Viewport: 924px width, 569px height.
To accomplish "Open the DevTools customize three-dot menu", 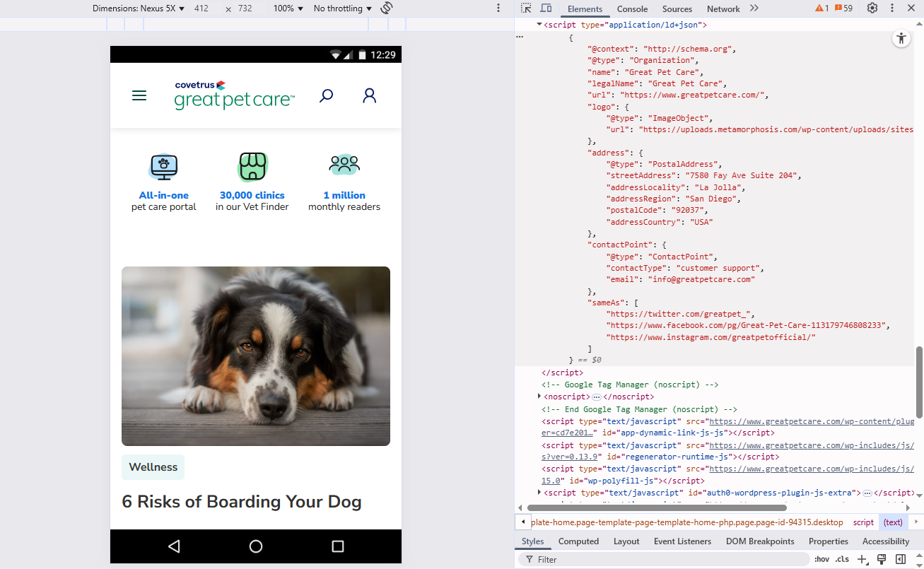I will pyautogui.click(x=892, y=8).
